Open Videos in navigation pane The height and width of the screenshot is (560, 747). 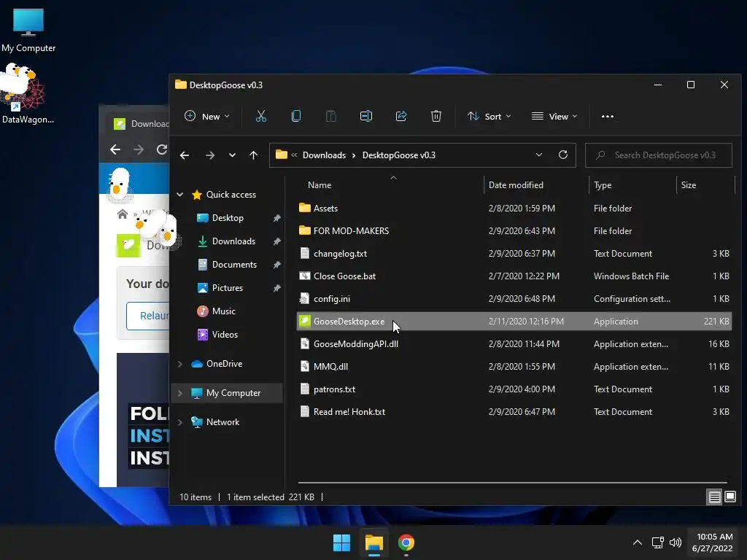point(218,335)
